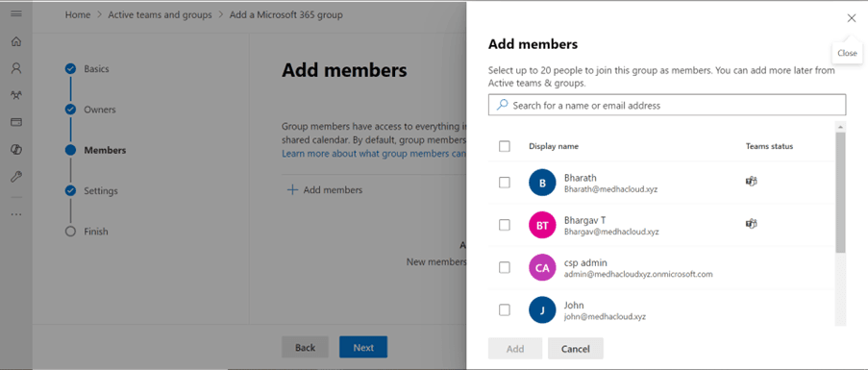Click the name Bhargav T
Viewport: 868px width, 370px height.
(x=584, y=220)
